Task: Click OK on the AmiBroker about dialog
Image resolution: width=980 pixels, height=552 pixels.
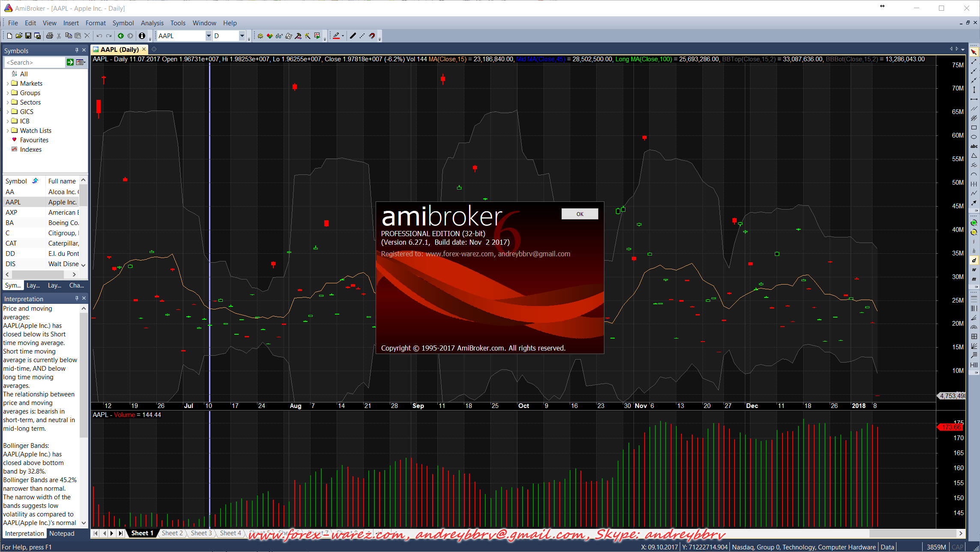Action: click(580, 214)
